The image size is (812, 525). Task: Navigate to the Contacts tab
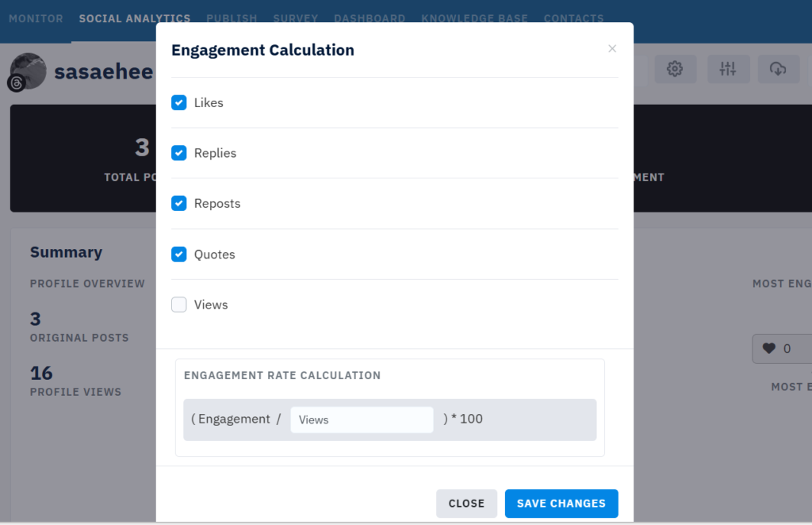click(573, 18)
